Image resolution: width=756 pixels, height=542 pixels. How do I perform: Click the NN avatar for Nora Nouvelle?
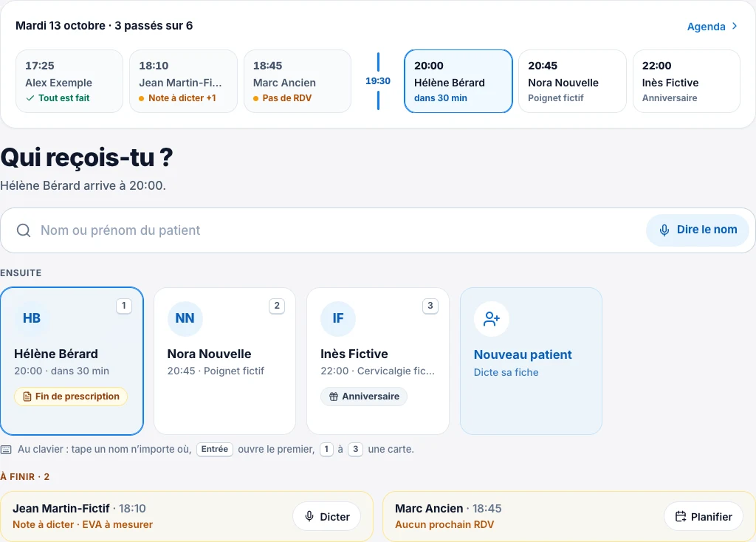(185, 318)
